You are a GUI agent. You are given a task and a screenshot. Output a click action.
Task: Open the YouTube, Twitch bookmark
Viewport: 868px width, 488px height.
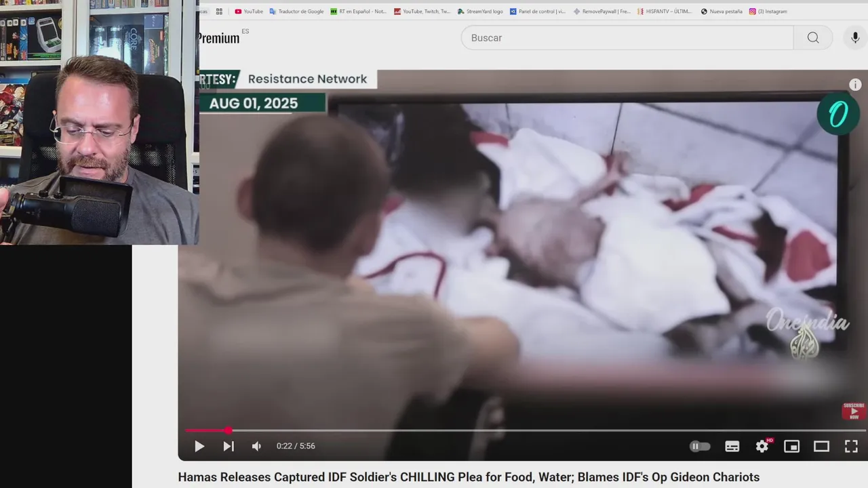pyautogui.click(x=422, y=12)
